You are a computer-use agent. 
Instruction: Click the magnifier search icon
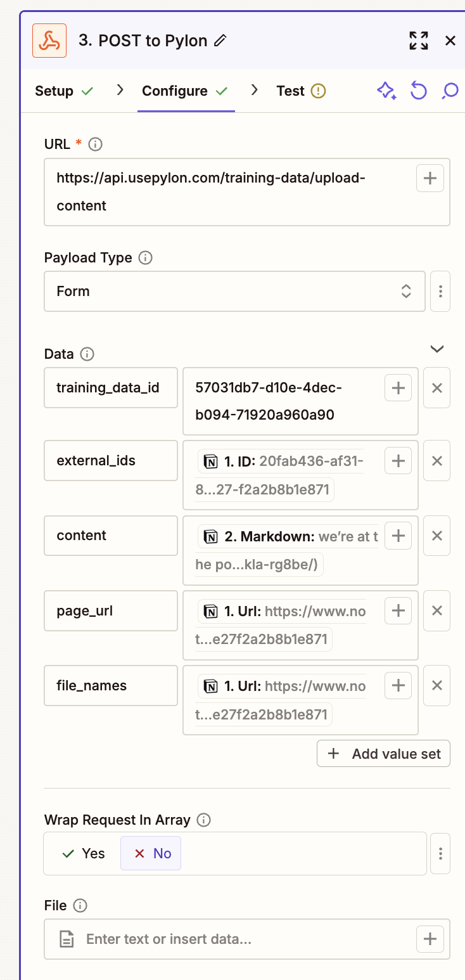(x=449, y=91)
